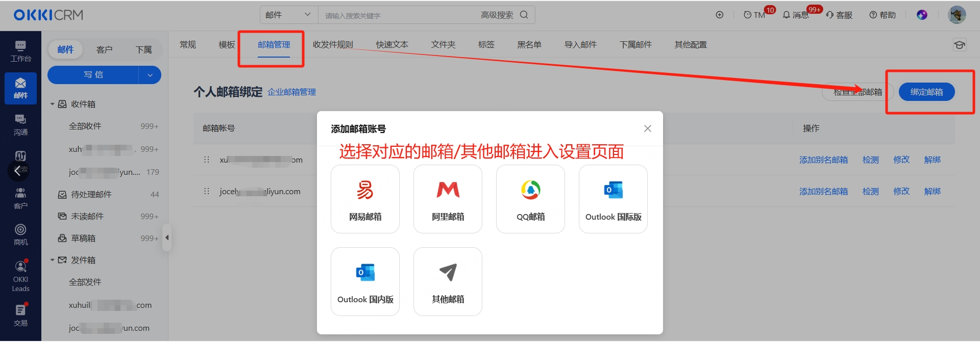Pick the 其他邮箱 paper plane option
980x342 pixels.
pyautogui.click(x=448, y=281)
